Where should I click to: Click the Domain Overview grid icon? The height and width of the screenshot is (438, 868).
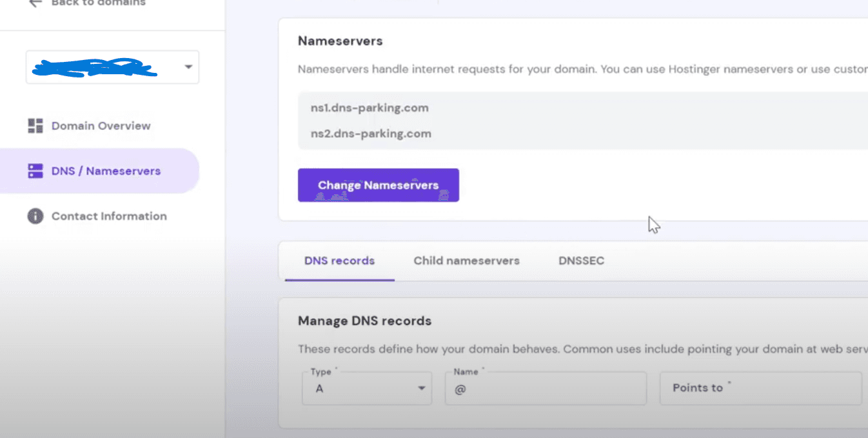tap(35, 126)
